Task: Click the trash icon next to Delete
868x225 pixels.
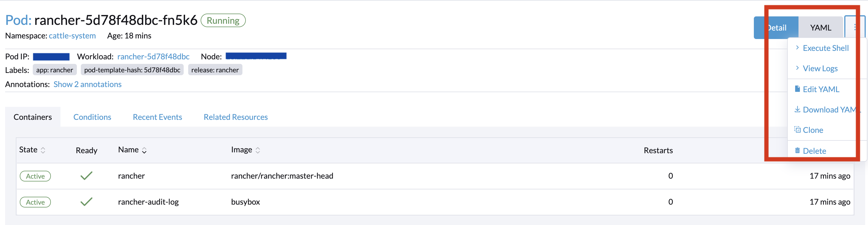Action: click(x=797, y=150)
